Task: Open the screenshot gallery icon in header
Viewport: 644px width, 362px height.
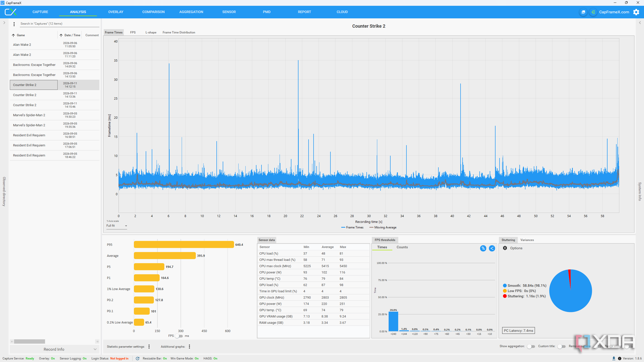Action: tap(583, 12)
